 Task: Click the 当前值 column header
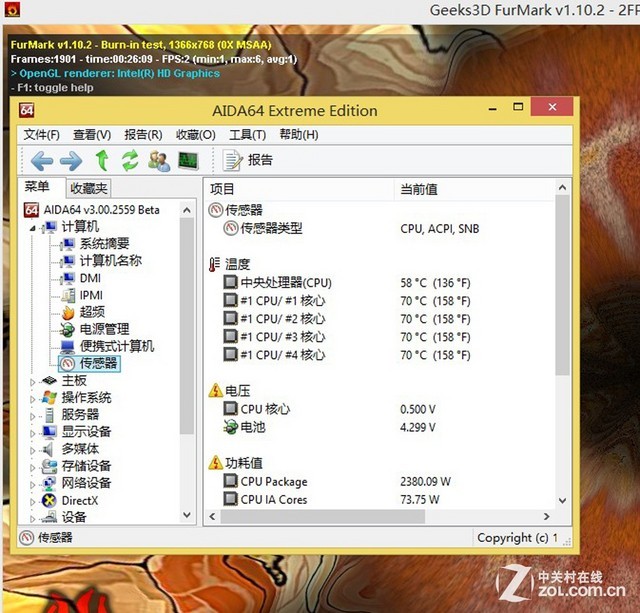[474, 189]
